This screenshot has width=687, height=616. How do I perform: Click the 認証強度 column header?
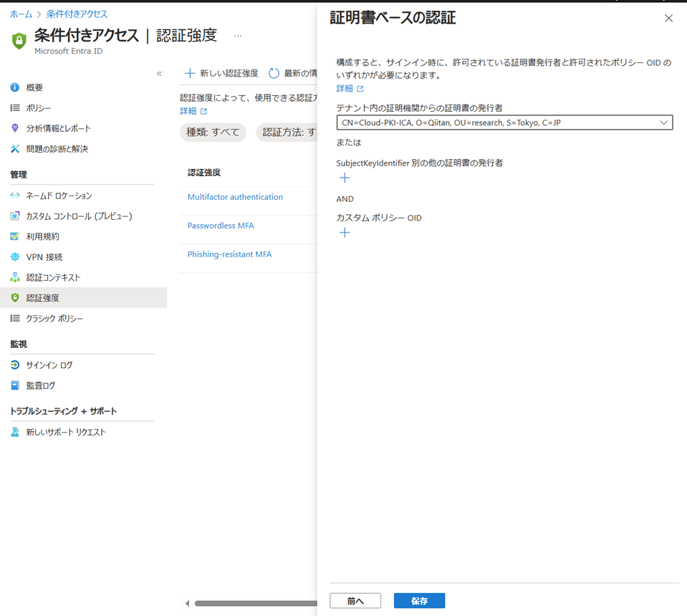click(x=204, y=173)
